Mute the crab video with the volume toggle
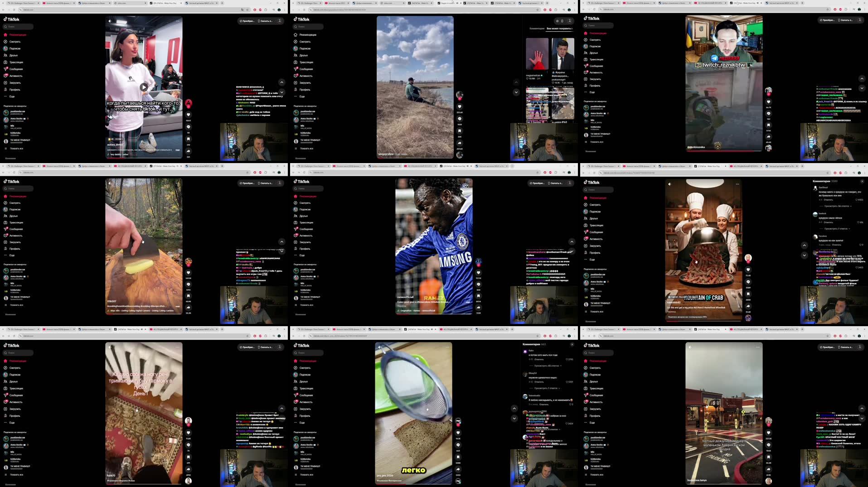The width and height of the screenshot is (868, 487). (x=670, y=183)
